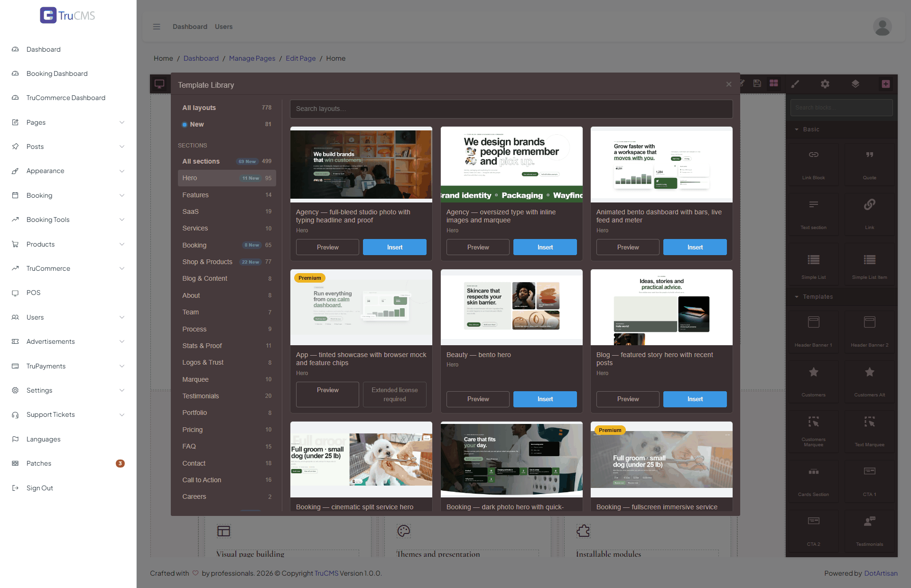Open the editor settings gear icon

pyautogui.click(x=825, y=84)
